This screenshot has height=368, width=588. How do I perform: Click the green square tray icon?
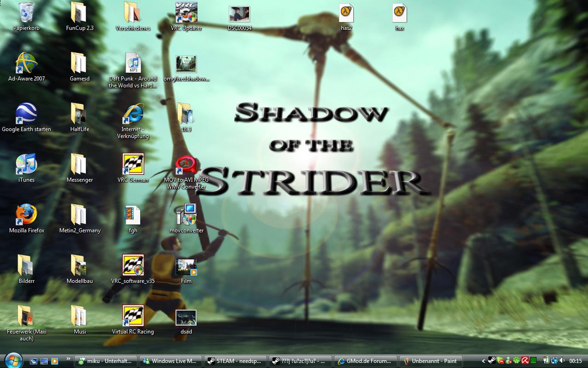tap(533, 361)
